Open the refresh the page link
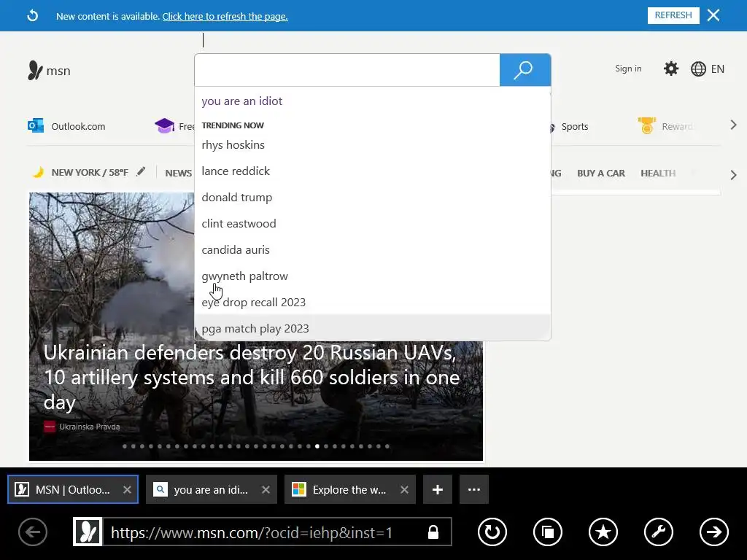This screenshot has width=747, height=560. click(225, 16)
